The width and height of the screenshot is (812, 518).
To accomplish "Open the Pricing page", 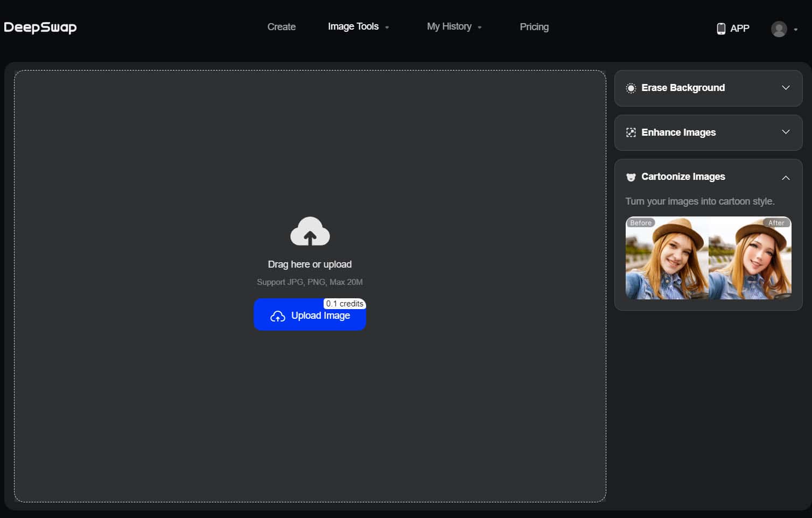I will (x=534, y=26).
